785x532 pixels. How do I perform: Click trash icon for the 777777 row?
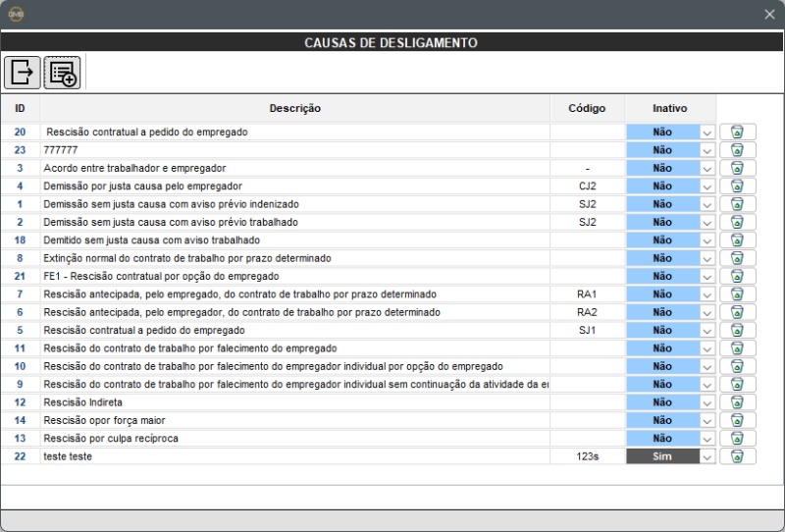[x=737, y=150]
